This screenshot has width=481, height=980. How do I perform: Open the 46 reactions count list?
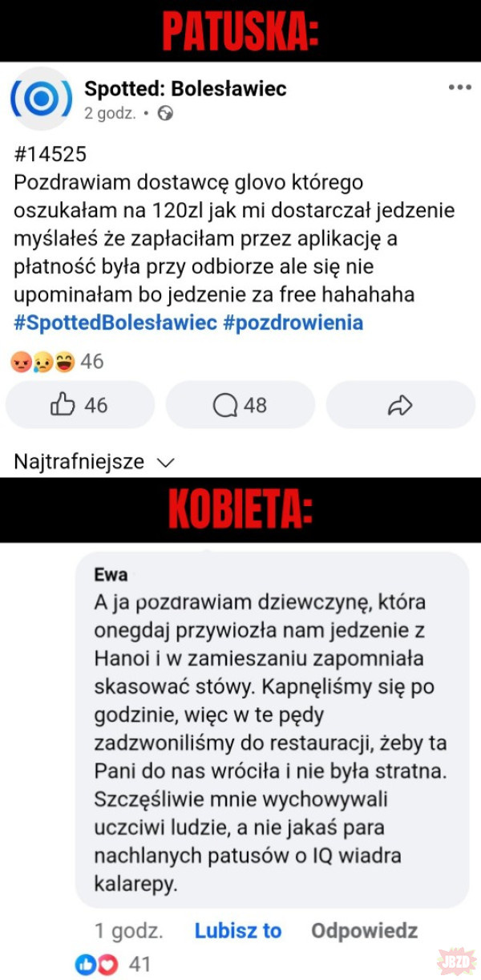pos(92,362)
